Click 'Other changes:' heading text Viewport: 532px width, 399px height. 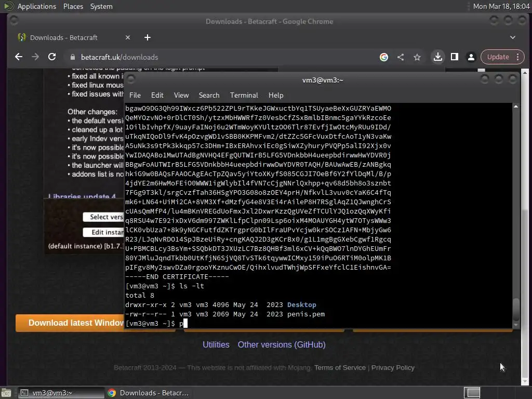(x=92, y=112)
